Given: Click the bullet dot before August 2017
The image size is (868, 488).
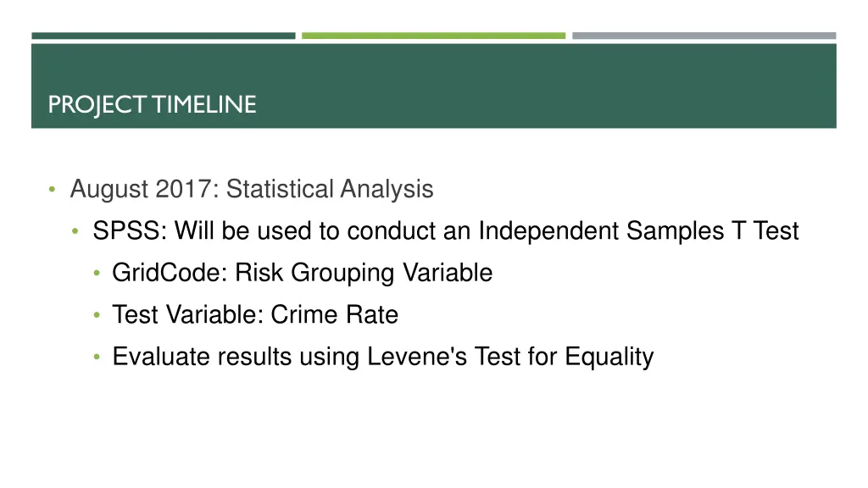Looking at the screenshot, I should coord(52,190).
